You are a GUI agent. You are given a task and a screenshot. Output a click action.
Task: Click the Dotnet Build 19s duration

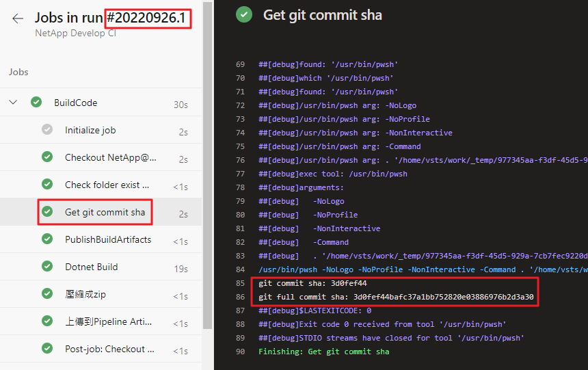[181, 269]
